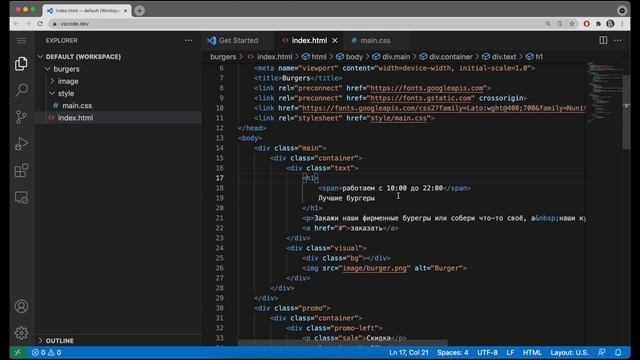Screen dimensions: 640x360
Task: Click the text 'Лучшие бургеры' in editor
Action: (x=347, y=198)
